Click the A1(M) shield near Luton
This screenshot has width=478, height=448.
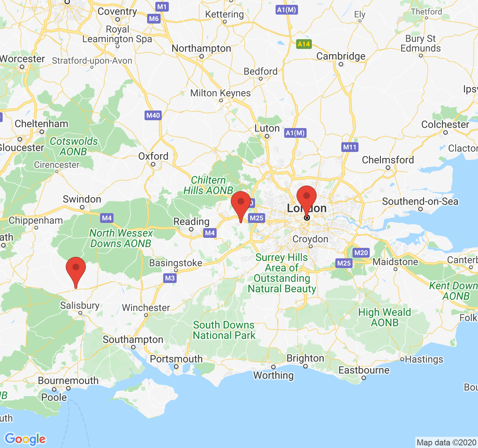coord(295,133)
